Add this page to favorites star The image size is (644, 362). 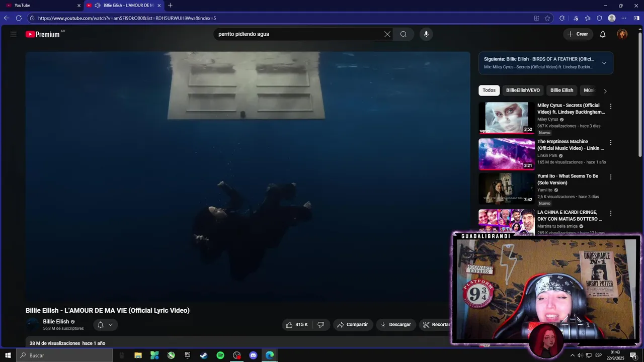(547, 18)
